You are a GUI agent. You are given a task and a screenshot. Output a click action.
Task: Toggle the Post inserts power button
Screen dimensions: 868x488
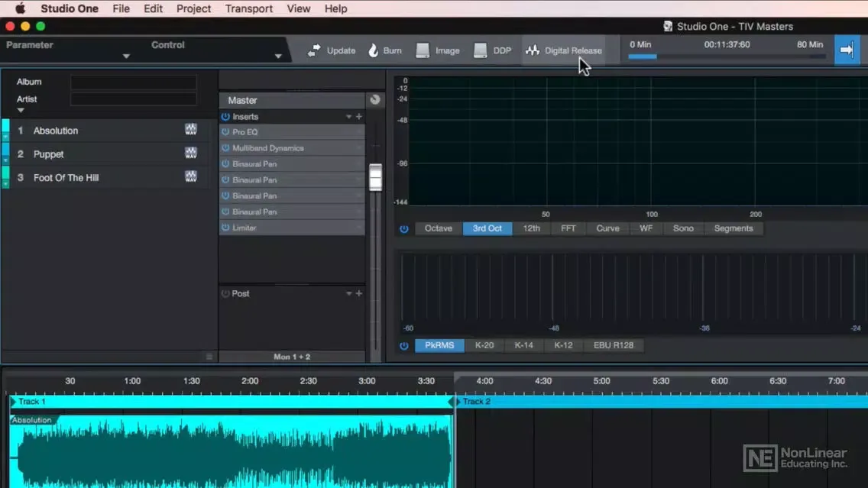tap(225, 293)
